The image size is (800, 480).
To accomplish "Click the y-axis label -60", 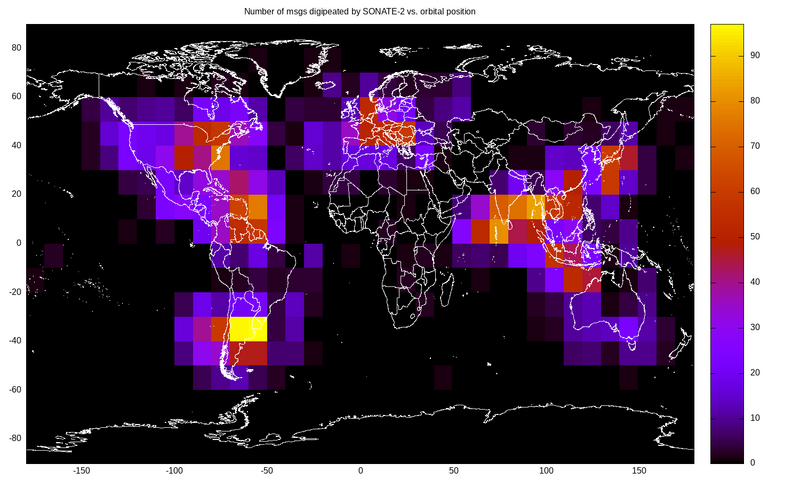I will click(12, 389).
